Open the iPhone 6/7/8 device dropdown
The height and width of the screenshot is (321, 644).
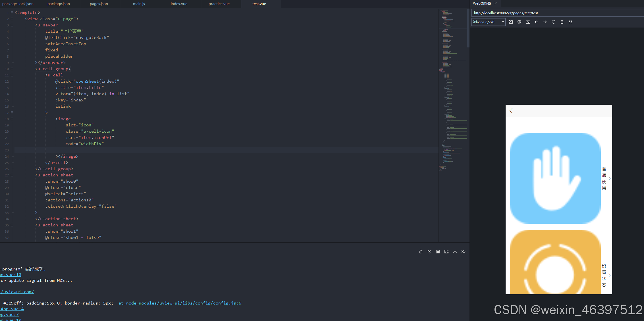(488, 22)
